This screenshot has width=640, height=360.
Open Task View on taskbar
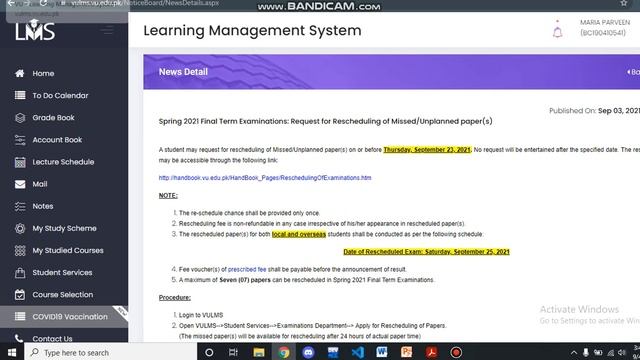point(233,352)
